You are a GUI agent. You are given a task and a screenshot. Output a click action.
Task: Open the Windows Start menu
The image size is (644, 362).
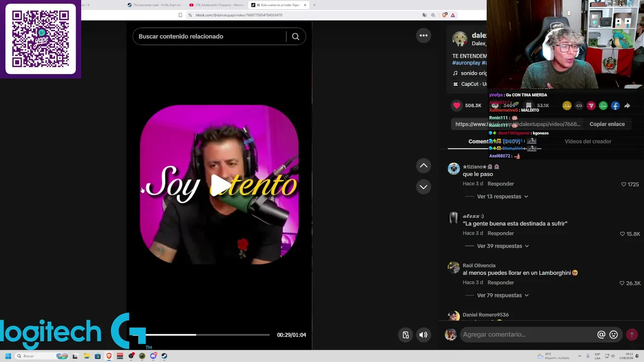[x=8, y=356]
